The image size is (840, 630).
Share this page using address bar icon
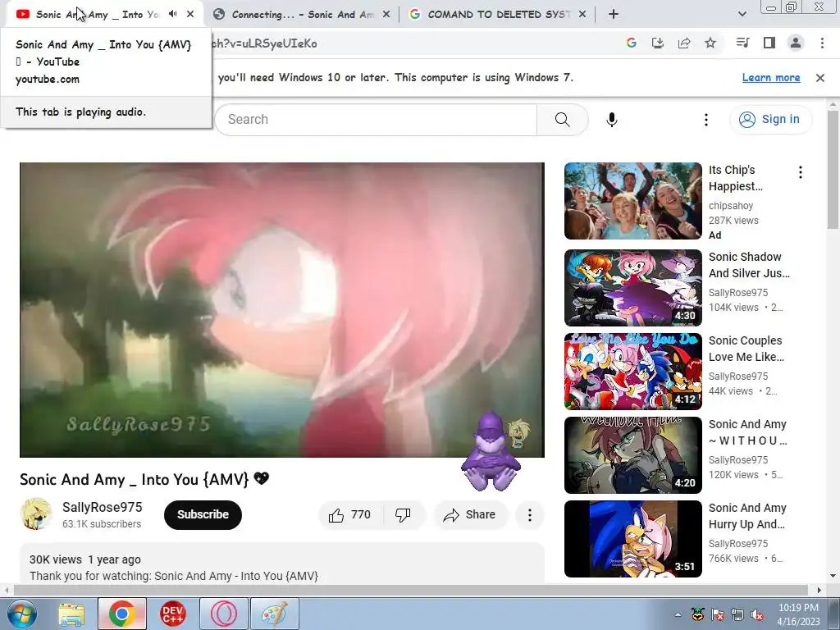[x=684, y=43]
